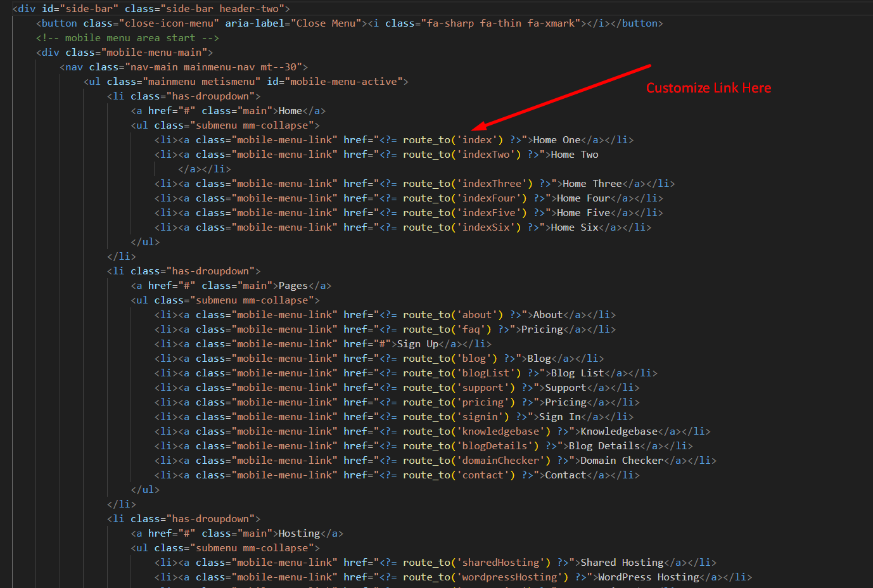Click the "Sign Up" anchor text
The width and height of the screenshot is (873, 588).
pyautogui.click(x=417, y=344)
